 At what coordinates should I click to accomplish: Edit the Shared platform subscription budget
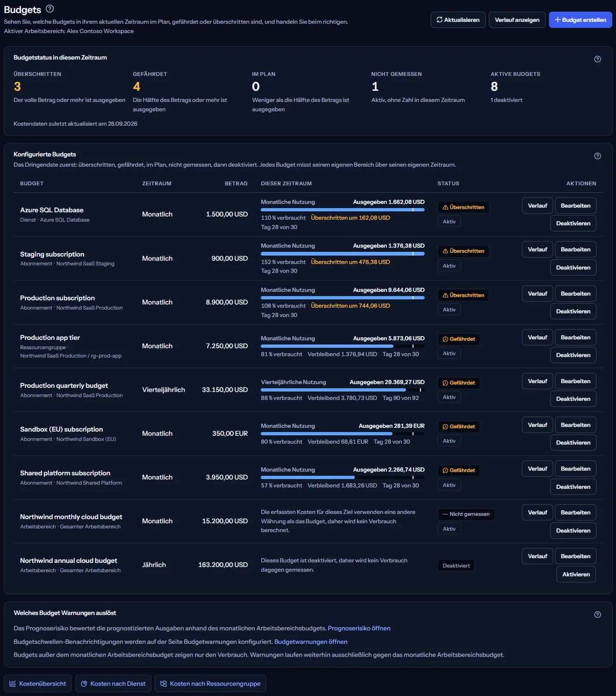click(x=575, y=469)
